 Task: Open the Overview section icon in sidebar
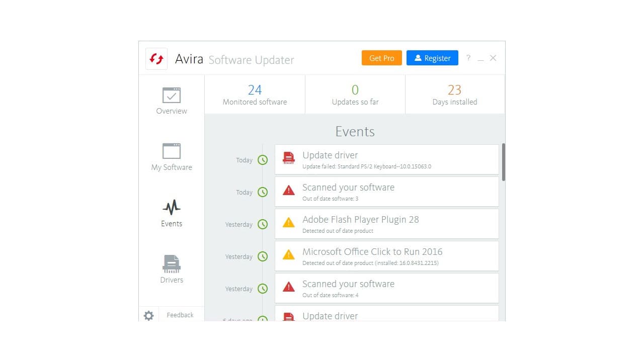[171, 95]
